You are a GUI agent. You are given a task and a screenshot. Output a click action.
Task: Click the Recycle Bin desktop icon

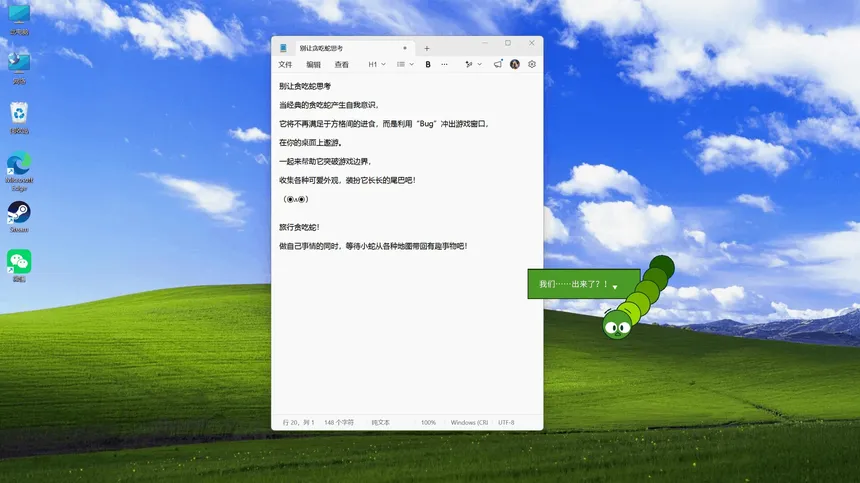coord(19,117)
